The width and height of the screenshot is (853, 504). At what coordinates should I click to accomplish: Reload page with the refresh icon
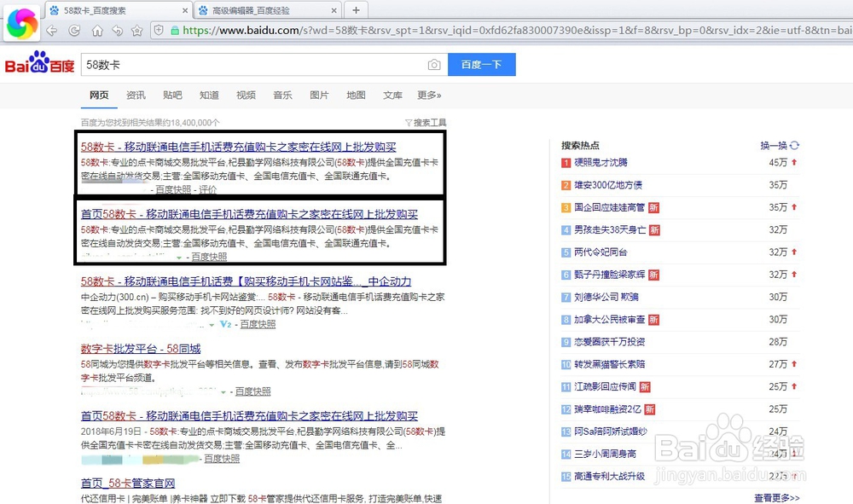coord(74,31)
